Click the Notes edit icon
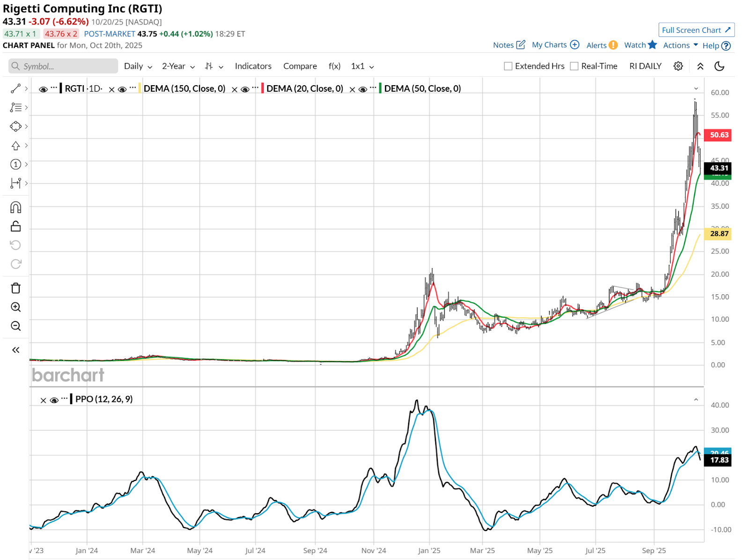The height and width of the screenshot is (560, 749). (x=521, y=45)
